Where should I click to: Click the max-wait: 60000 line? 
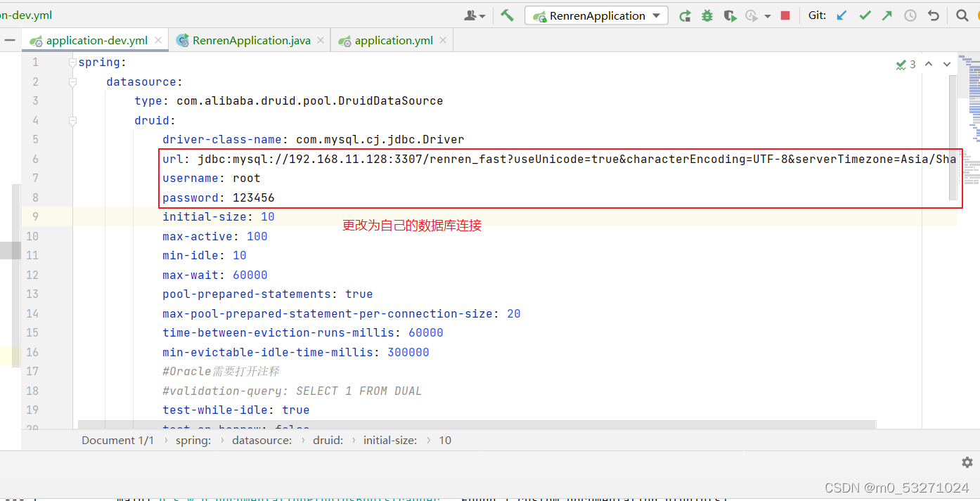[x=214, y=275]
